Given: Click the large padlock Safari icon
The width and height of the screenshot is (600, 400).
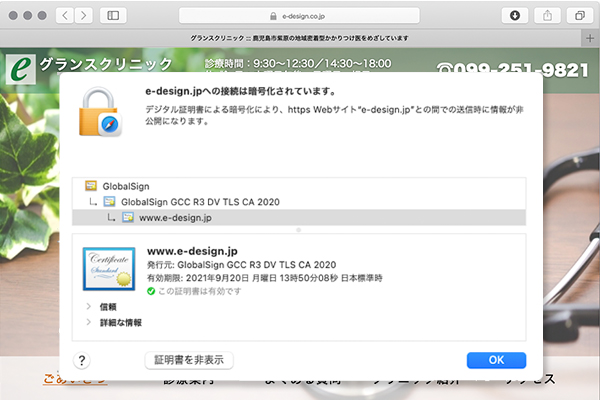Looking at the screenshot, I should coord(100,112).
